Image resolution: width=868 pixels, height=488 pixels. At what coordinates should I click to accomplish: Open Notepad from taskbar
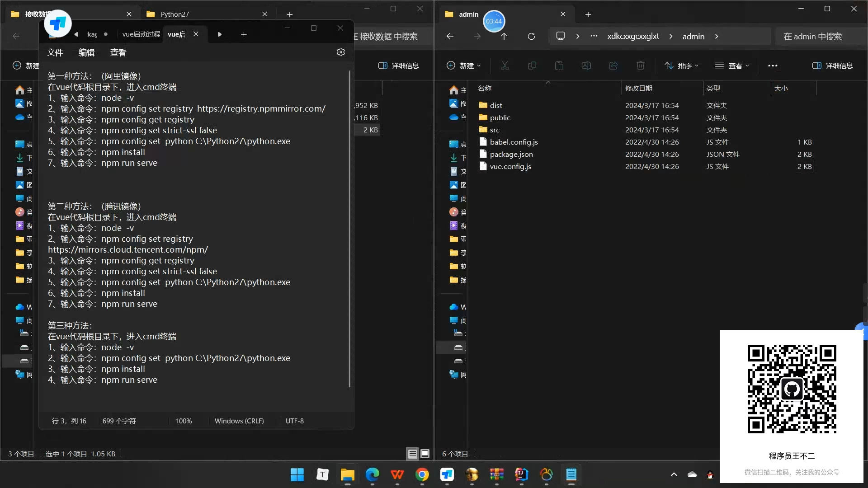571,474
